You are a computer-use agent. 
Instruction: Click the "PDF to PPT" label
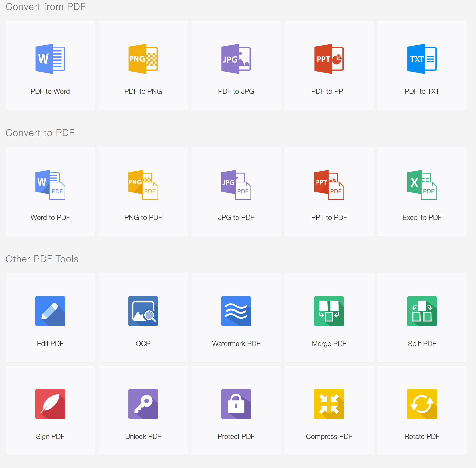click(x=329, y=91)
